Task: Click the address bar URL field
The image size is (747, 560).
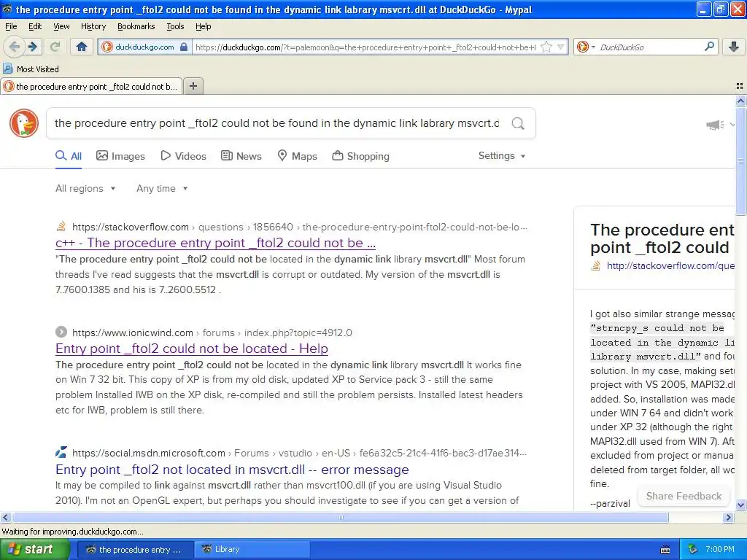Action: [x=366, y=47]
